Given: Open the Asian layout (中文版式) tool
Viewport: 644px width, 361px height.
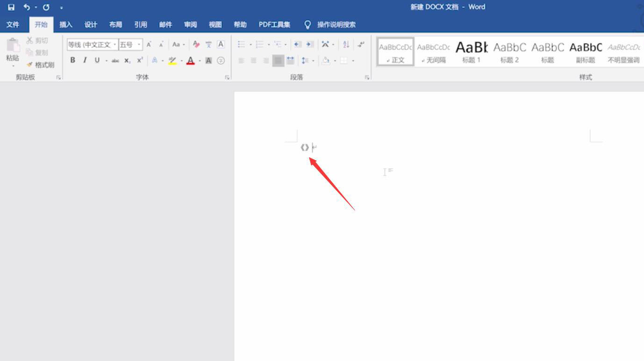Looking at the screenshot, I should [326, 45].
